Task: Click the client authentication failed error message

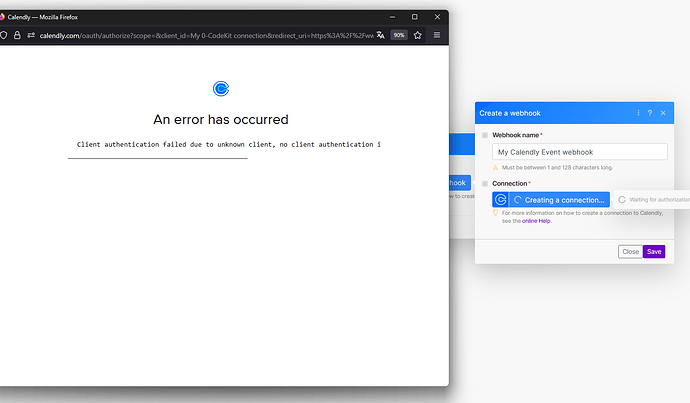Action: tap(228, 144)
